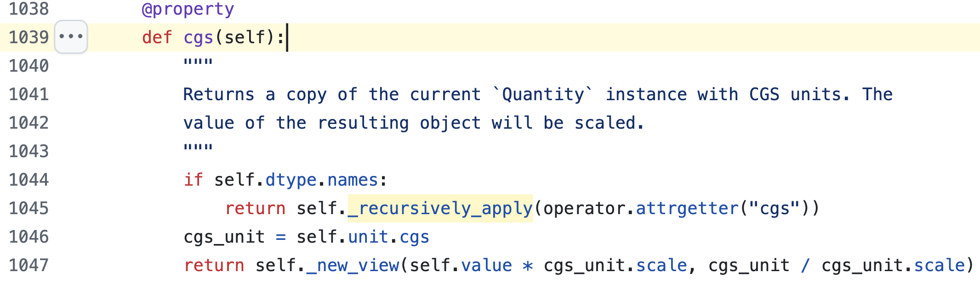Click the names attribute after dtype
Image resolution: width=980 pixels, height=284 pixels.
353,180
